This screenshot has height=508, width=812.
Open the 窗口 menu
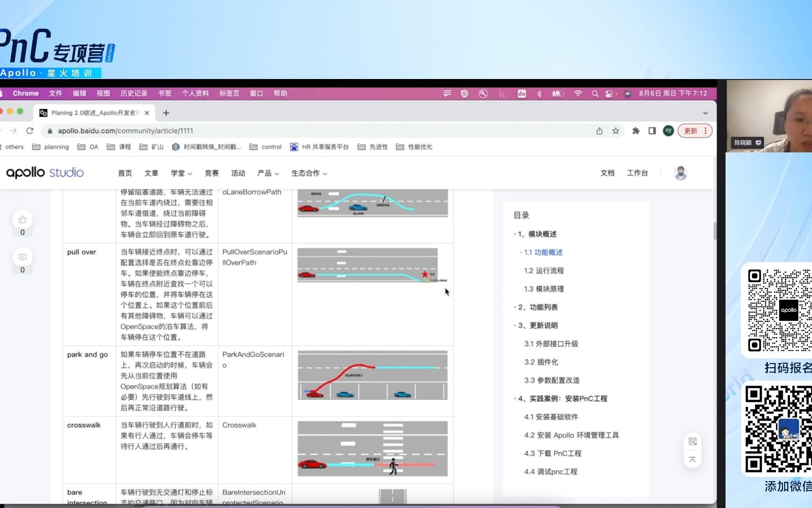click(x=256, y=94)
